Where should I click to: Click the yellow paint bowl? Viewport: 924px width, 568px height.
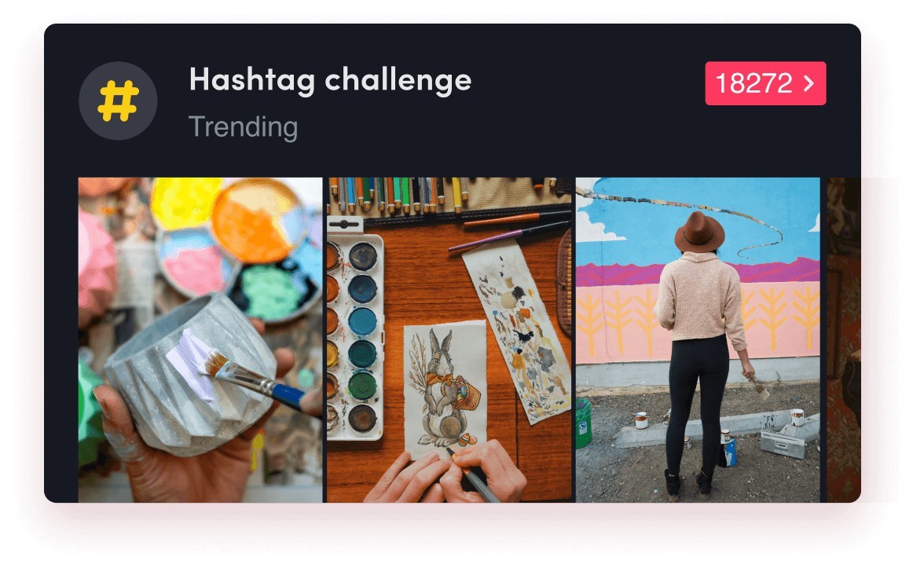click(184, 203)
